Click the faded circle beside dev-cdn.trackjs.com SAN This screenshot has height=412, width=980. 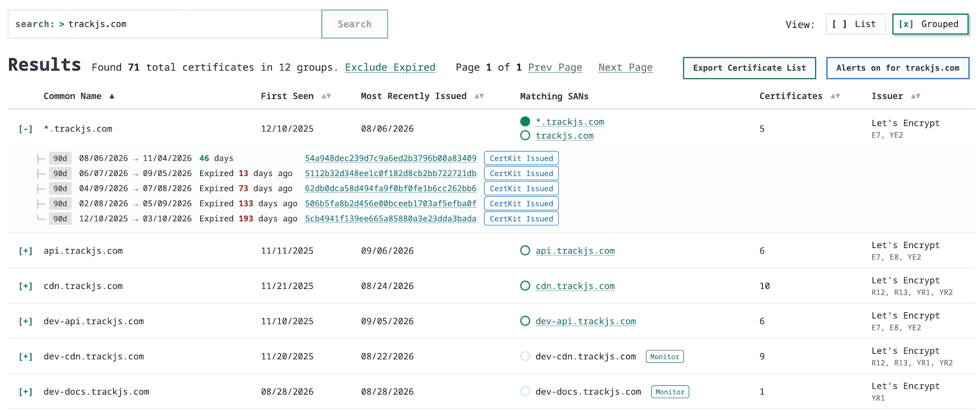[x=525, y=356]
